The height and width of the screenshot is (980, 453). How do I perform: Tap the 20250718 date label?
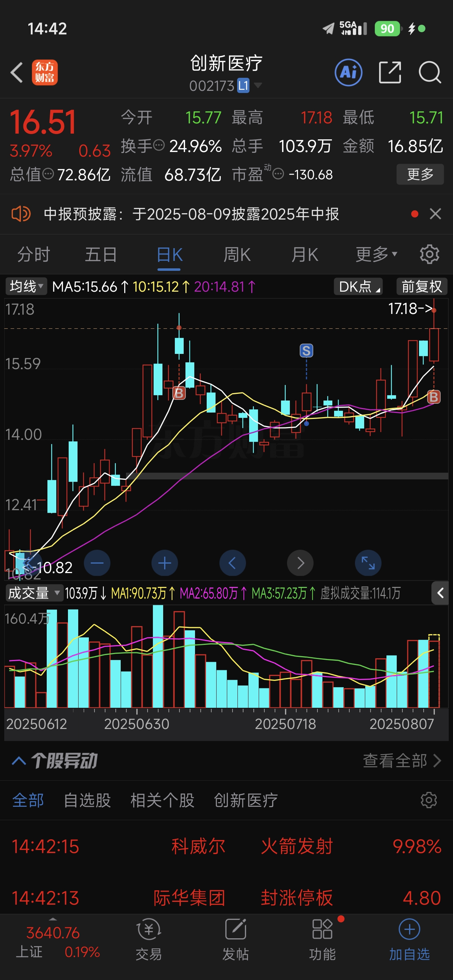[285, 724]
